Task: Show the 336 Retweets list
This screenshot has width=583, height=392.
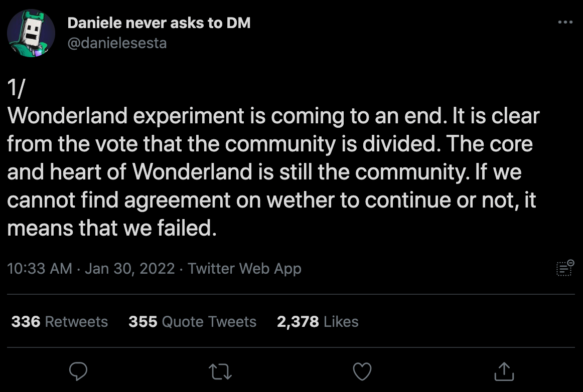Action: click(59, 321)
